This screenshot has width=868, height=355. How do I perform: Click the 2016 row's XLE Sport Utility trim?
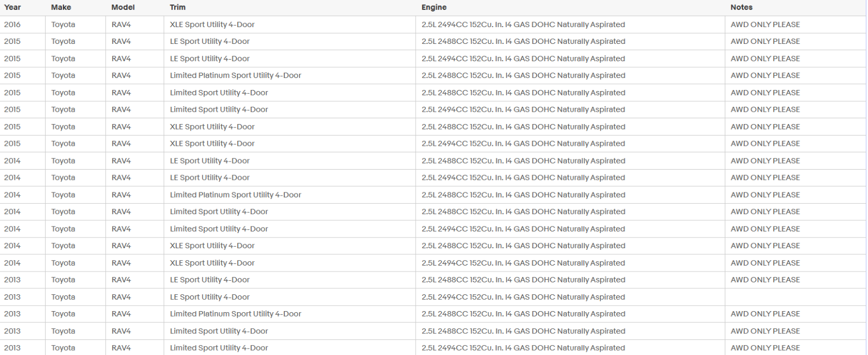click(x=212, y=24)
